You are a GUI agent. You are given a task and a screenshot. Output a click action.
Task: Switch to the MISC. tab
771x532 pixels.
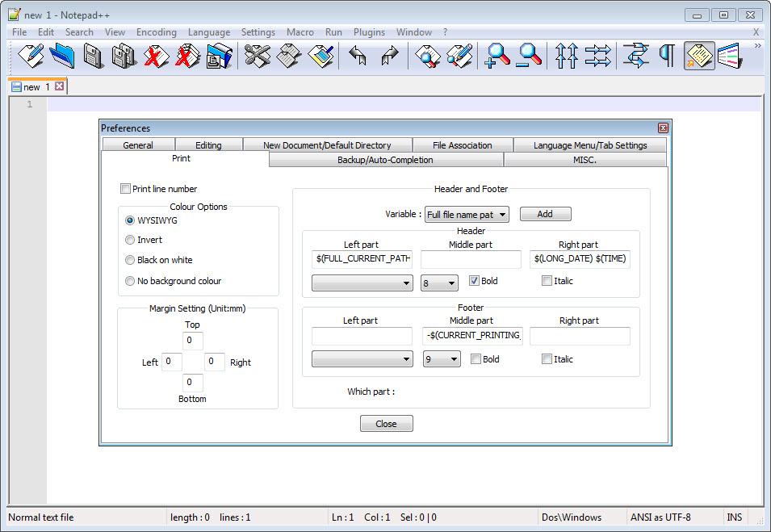pos(585,160)
